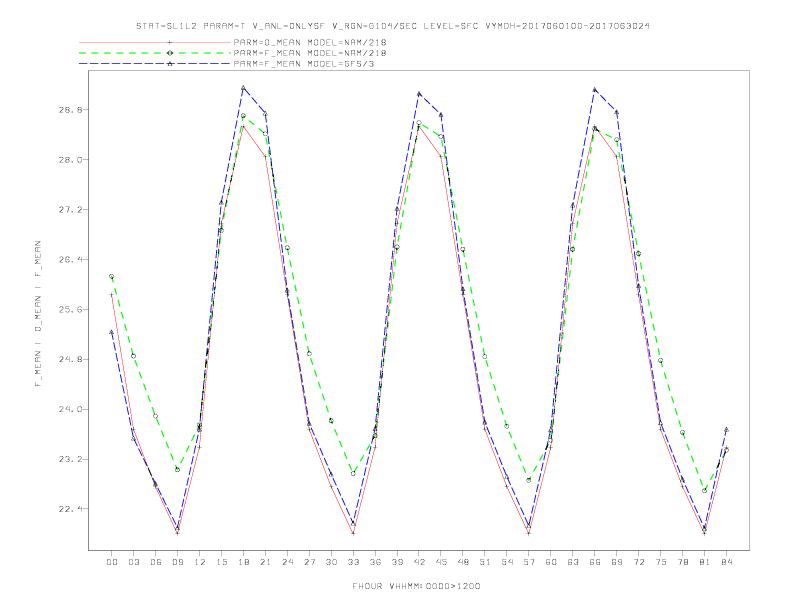Click x-axis tick label 63

click(573, 562)
